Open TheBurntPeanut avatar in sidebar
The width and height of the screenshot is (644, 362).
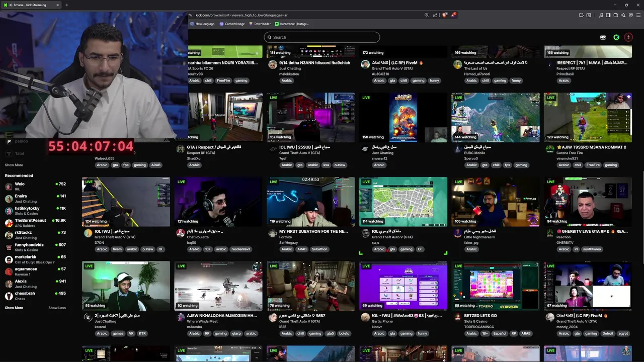[9, 223]
